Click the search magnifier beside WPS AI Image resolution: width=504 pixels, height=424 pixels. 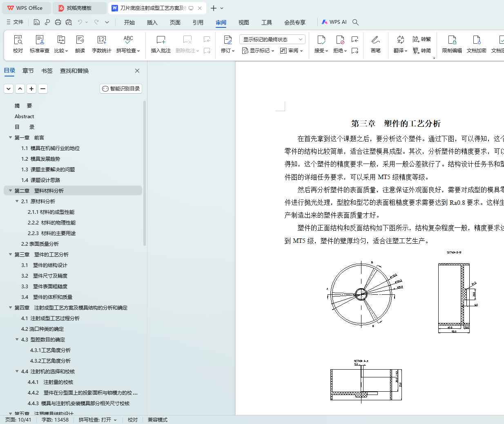pyautogui.click(x=355, y=22)
